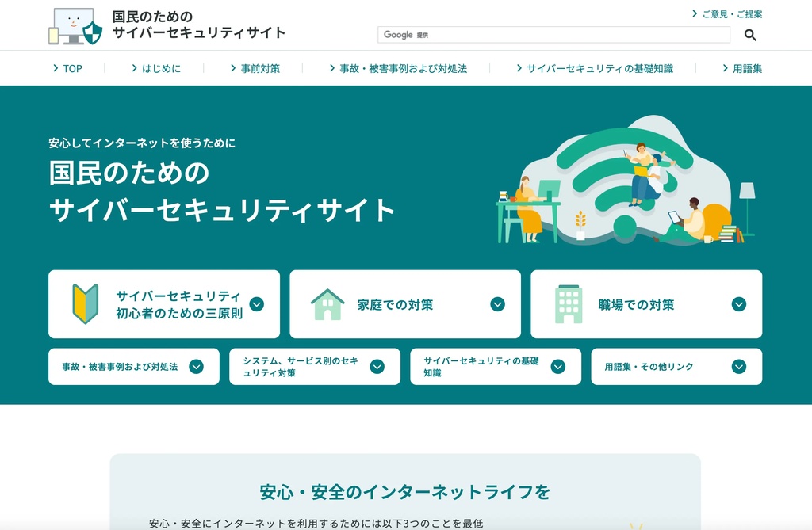Click the house icon for 家庭での対策
Image resolution: width=812 pixels, height=530 pixels.
327,304
